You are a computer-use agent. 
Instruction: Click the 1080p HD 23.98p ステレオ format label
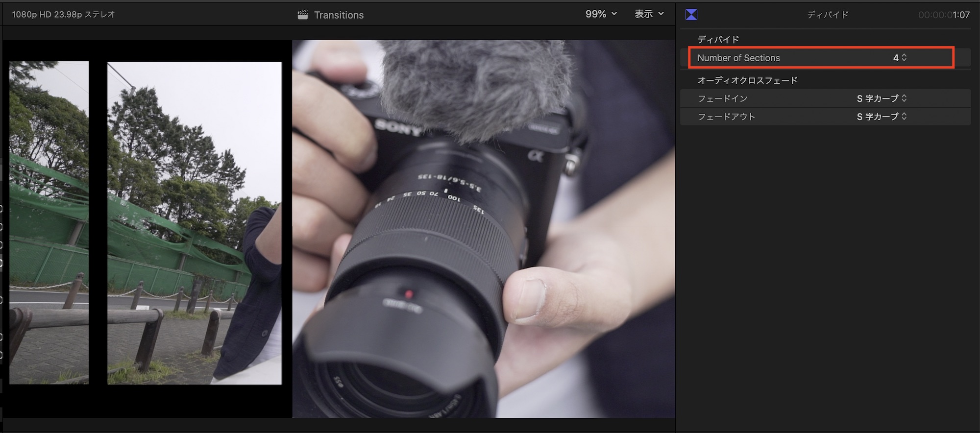[63, 15]
